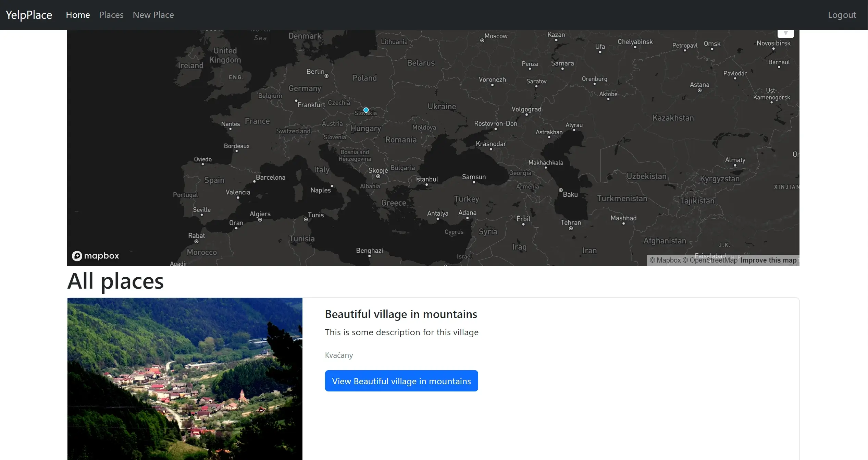Open the YelpPlace brand home link
Screen dimensions: 868x460
29,15
